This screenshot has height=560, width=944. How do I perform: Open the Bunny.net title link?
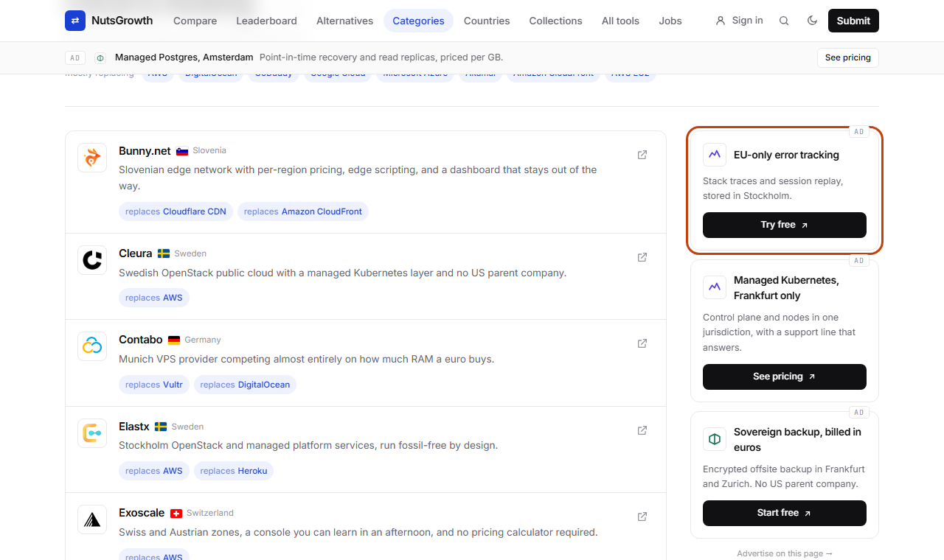point(145,151)
